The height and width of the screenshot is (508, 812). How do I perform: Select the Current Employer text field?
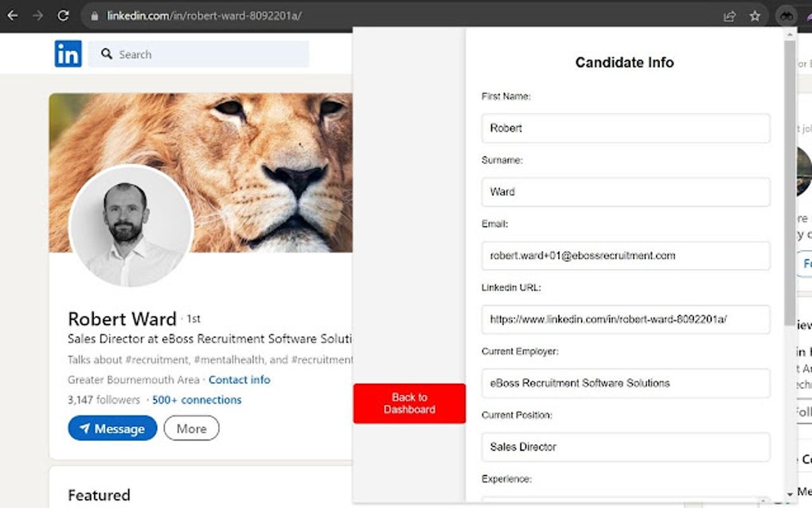click(x=625, y=383)
